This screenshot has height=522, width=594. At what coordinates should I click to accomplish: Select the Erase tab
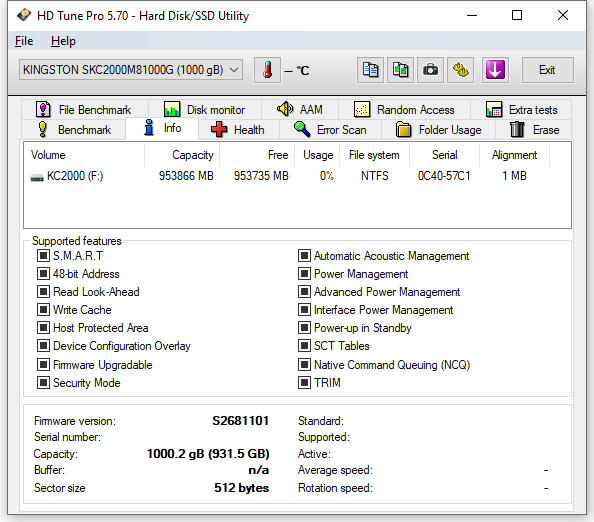(534, 130)
